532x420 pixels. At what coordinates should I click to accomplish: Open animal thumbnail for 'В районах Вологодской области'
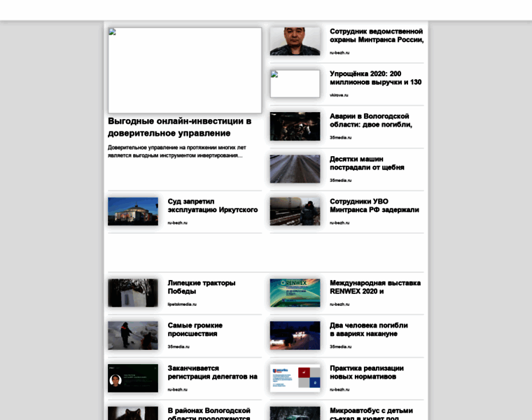[133, 413]
